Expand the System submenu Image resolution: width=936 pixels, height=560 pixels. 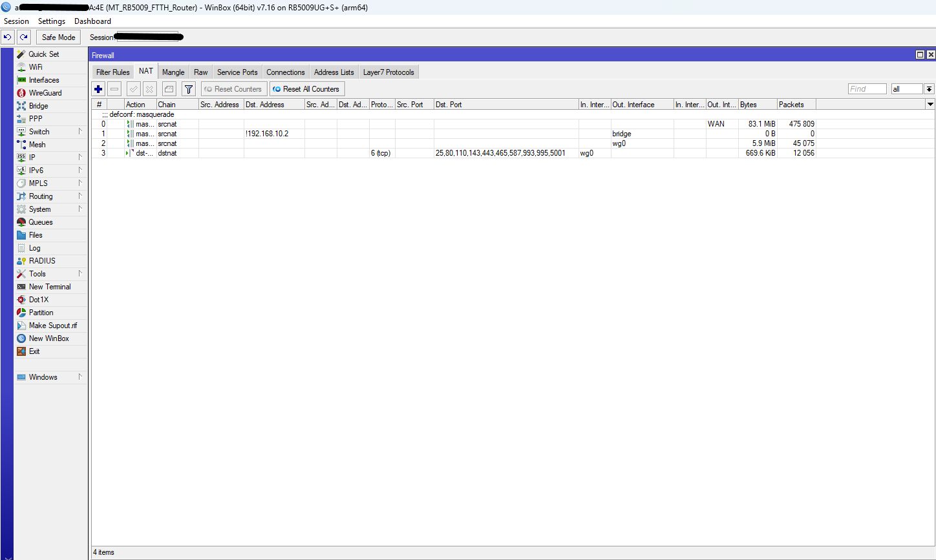(80, 209)
